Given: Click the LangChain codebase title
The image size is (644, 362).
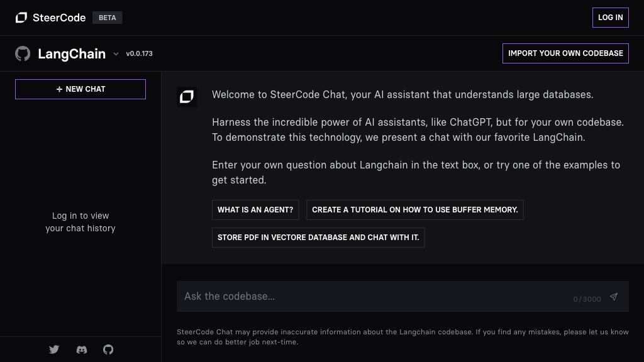Looking at the screenshot, I should tap(72, 54).
